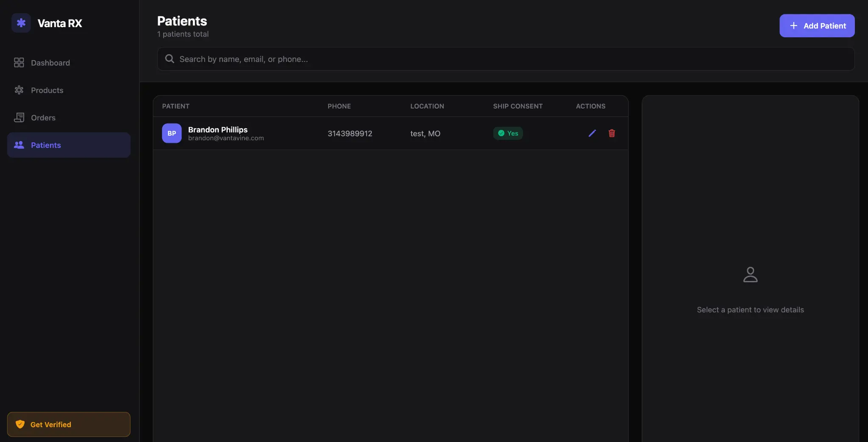Click the Add Patient button

[816, 25]
